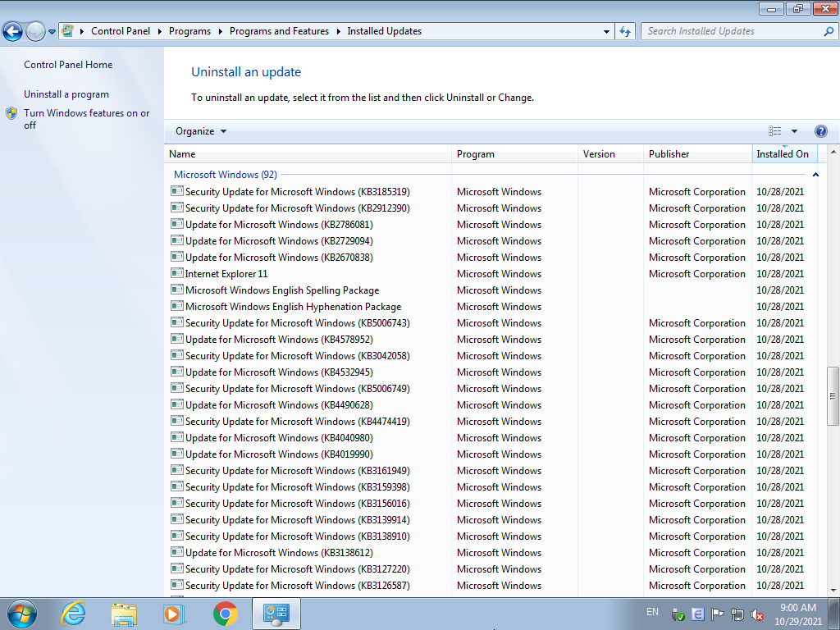Click the Start menu orb
840x630 pixels.
click(21, 613)
